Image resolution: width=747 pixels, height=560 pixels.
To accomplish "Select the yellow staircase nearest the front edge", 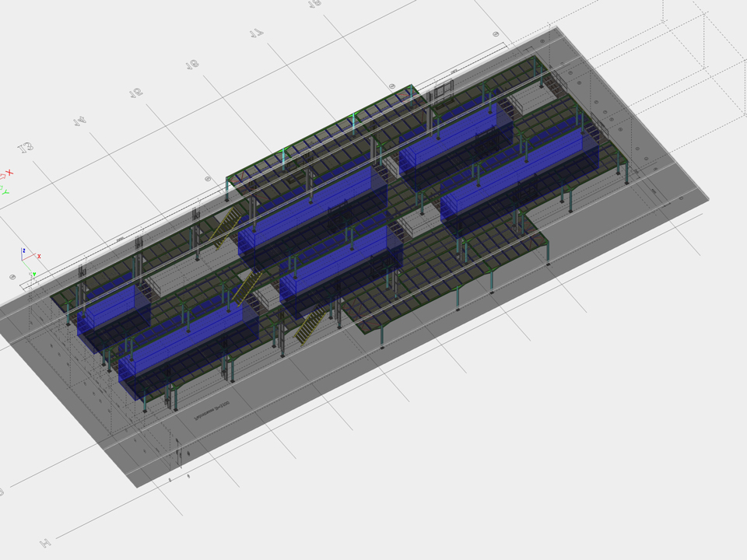I will pos(310,324).
